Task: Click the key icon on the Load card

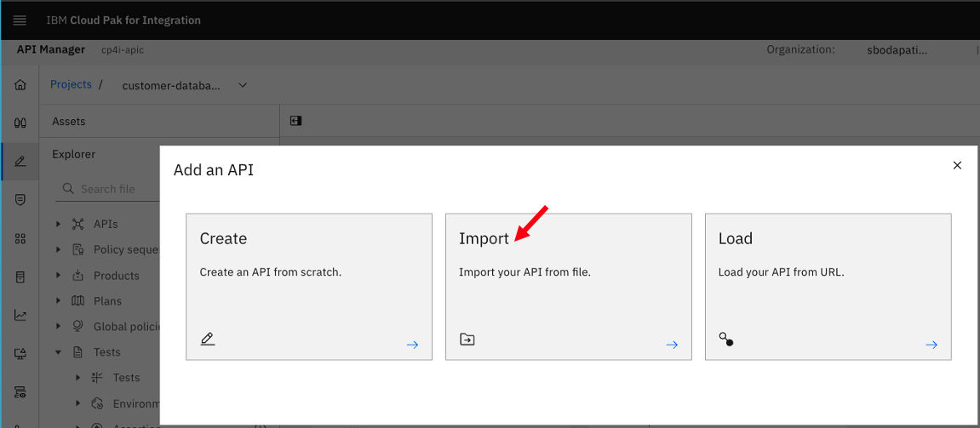Action: tap(725, 340)
